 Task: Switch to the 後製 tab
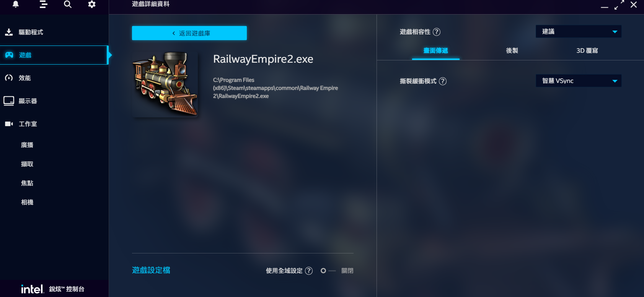[x=512, y=50]
